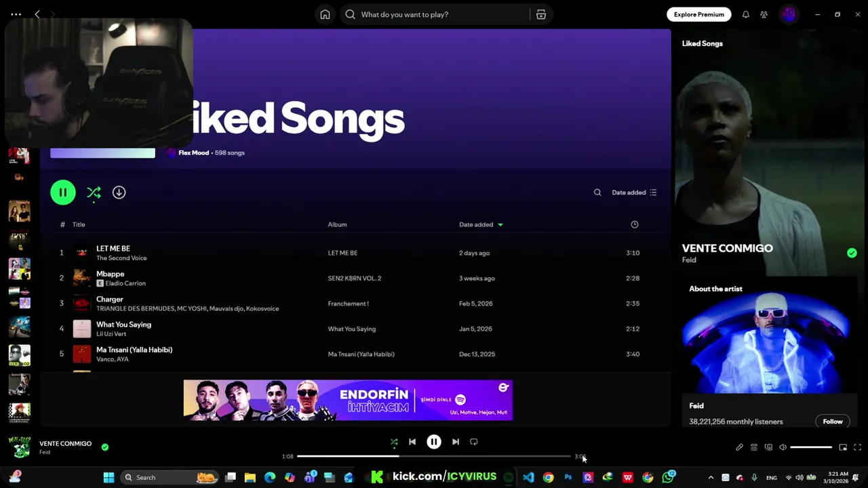Open the three-dots app menu
The width and height of the screenshot is (868, 488).
point(16,14)
